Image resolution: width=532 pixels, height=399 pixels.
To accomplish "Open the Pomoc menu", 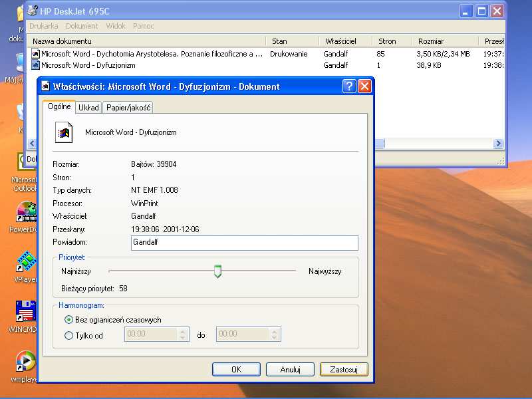I will pos(143,26).
